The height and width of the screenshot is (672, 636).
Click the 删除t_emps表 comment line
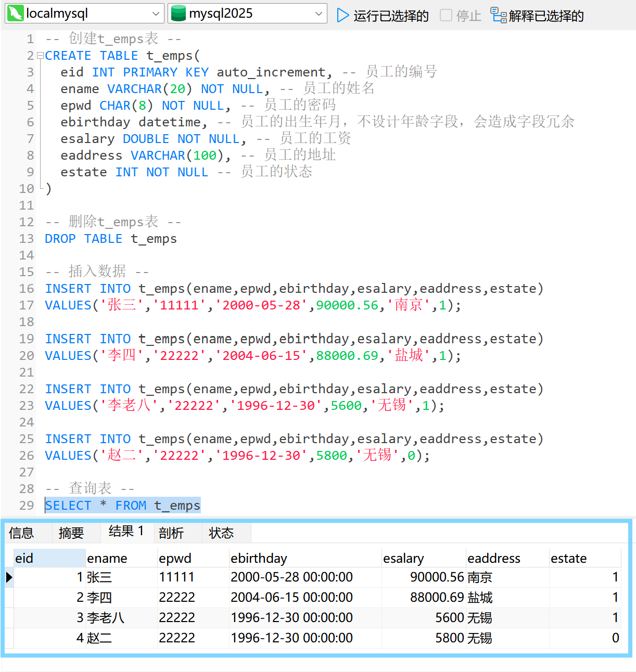click(x=113, y=222)
